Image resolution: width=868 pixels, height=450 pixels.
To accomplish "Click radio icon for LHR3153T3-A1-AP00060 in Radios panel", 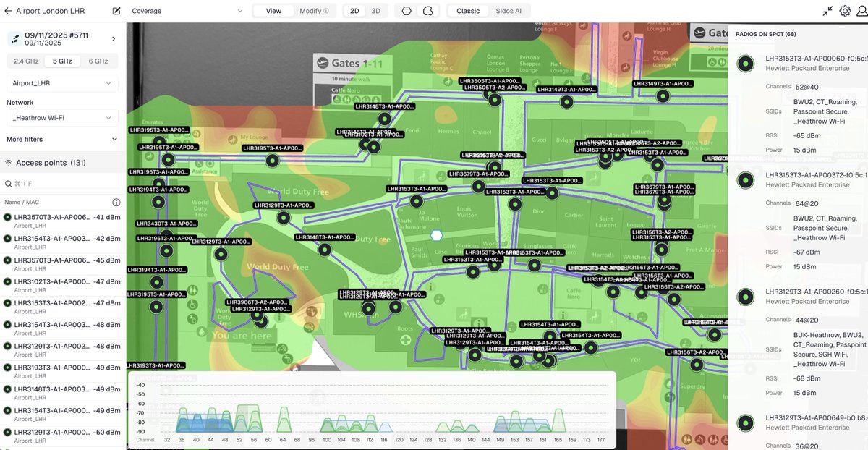I will (745, 64).
